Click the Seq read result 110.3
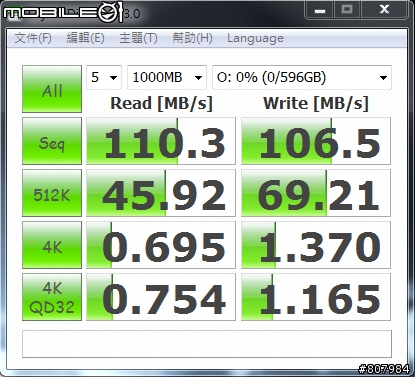415x377 pixels. (161, 141)
